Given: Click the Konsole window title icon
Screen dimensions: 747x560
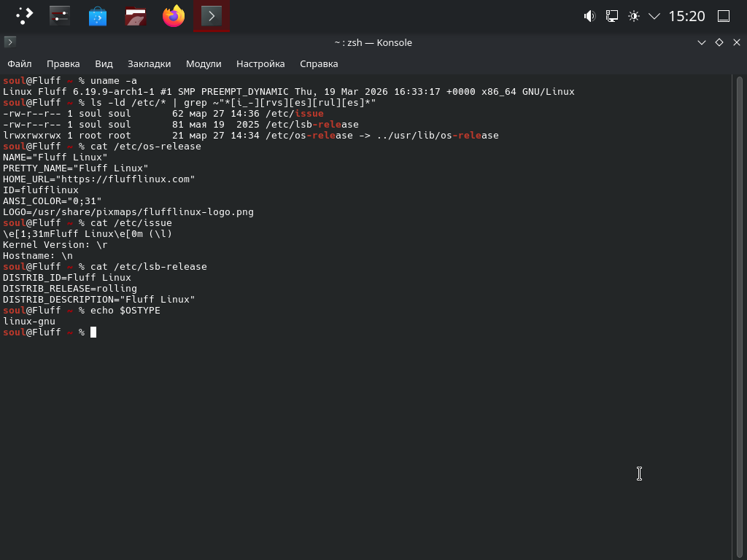Looking at the screenshot, I should click(x=9, y=42).
